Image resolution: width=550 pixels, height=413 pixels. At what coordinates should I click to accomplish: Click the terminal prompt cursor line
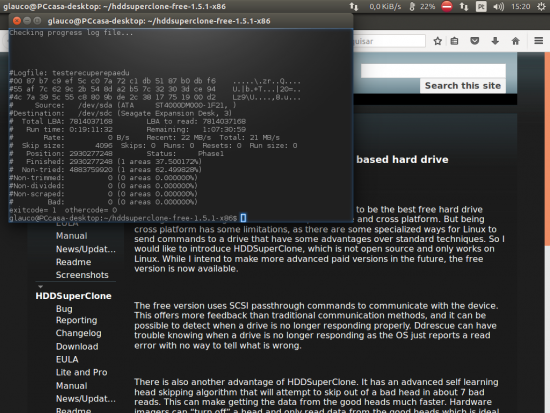point(128,218)
